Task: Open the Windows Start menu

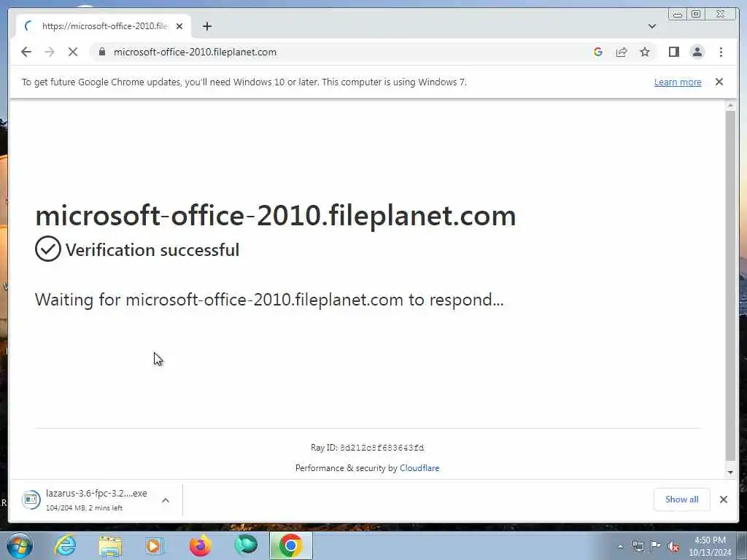Action: (x=20, y=545)
